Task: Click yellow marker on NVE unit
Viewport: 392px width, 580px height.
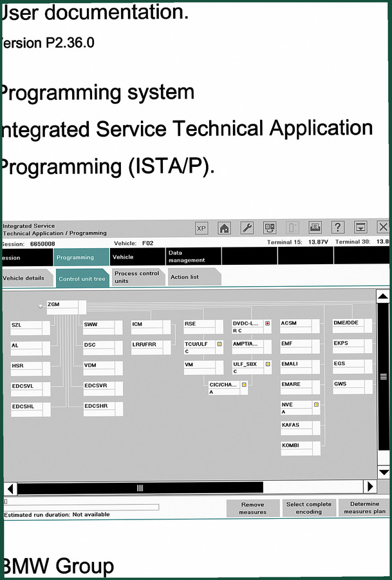Action: coord(316,405)
